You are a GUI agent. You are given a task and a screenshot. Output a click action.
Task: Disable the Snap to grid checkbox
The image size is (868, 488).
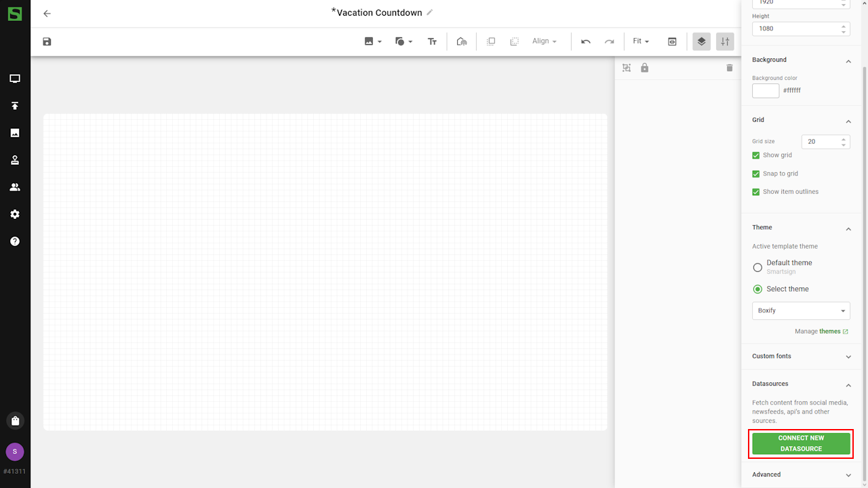pos(756,174)
